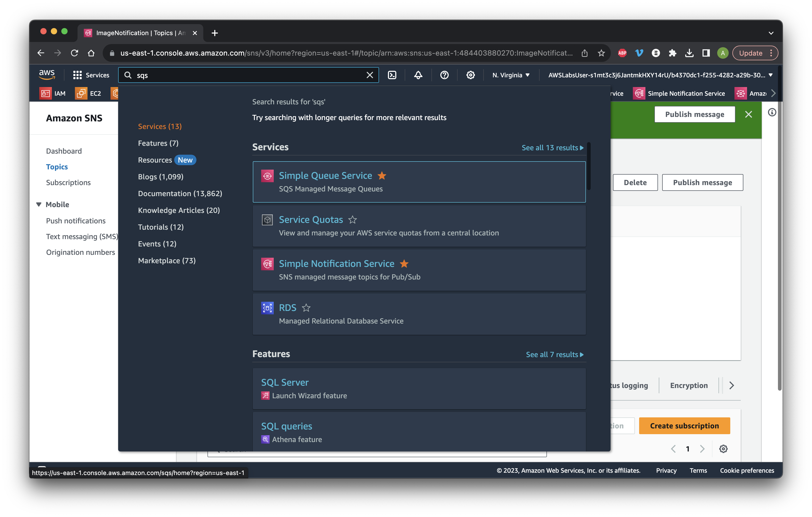Toggle favorite star on Service Quotas
The image size is (812, 517).
(352, 220)
